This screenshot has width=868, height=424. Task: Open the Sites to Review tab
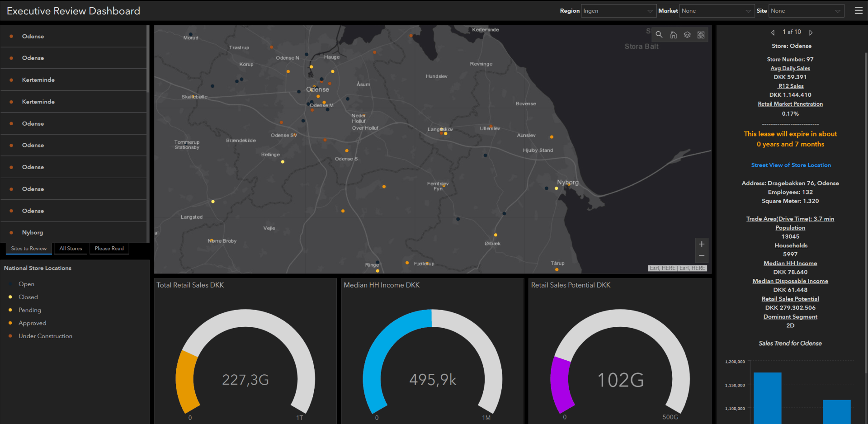click(x=29, y=249)
